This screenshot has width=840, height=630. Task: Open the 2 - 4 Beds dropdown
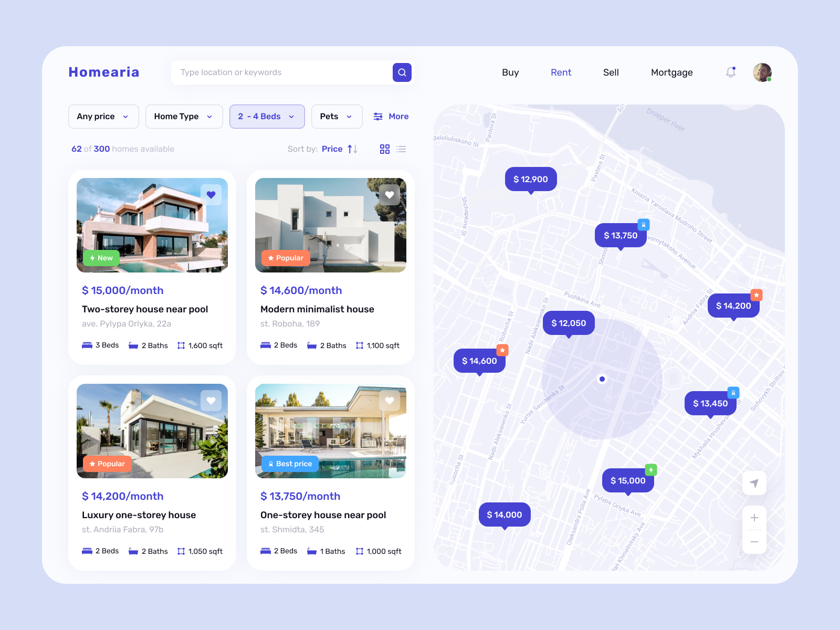(x=267, y=117)
